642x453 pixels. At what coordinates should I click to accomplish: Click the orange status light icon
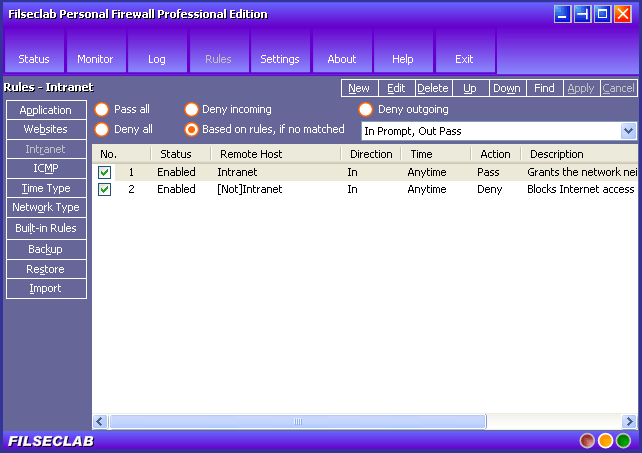[x=605, y=441]
